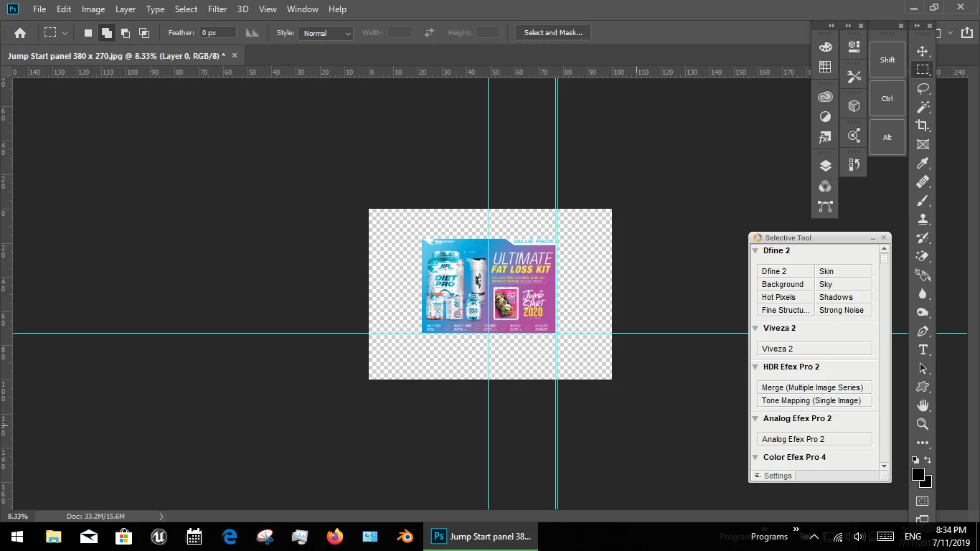Click the Background button in Dfine 2
The height and width of the screenshot is (551, 980).
[786, 284]
